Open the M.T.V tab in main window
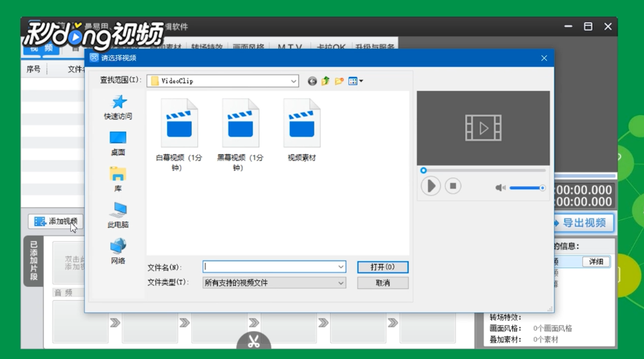 [x=290, y=46]
